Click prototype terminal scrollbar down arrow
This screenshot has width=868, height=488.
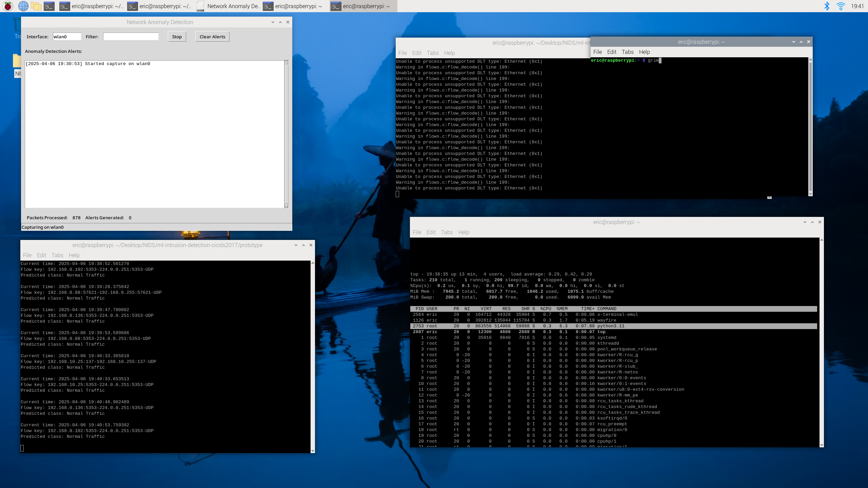313,451
